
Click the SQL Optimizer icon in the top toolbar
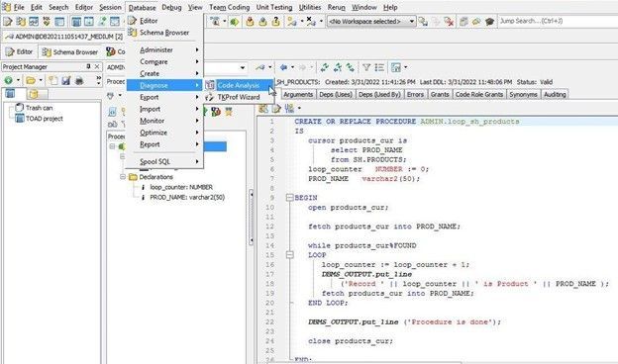(47, 21)
